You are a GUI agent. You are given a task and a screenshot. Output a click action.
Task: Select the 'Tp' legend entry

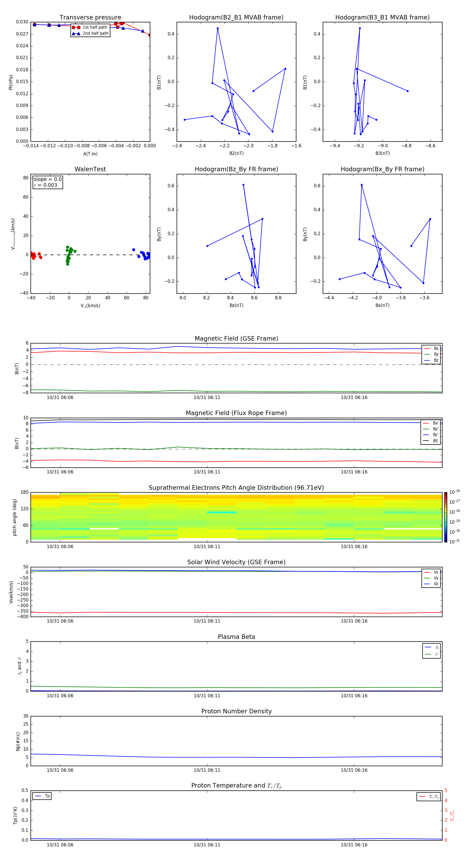point(42,796)
